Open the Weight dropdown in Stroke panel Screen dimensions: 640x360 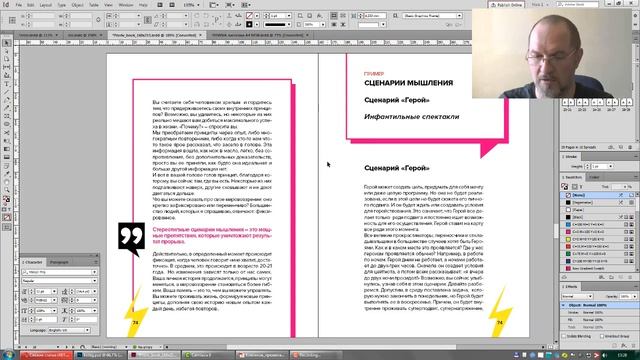coord(610,166)
